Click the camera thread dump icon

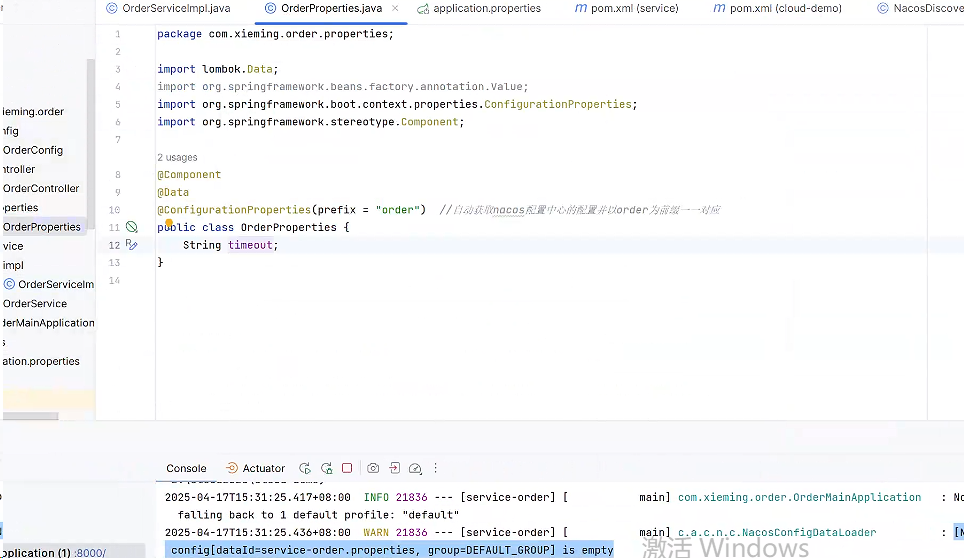pos(373,468)
